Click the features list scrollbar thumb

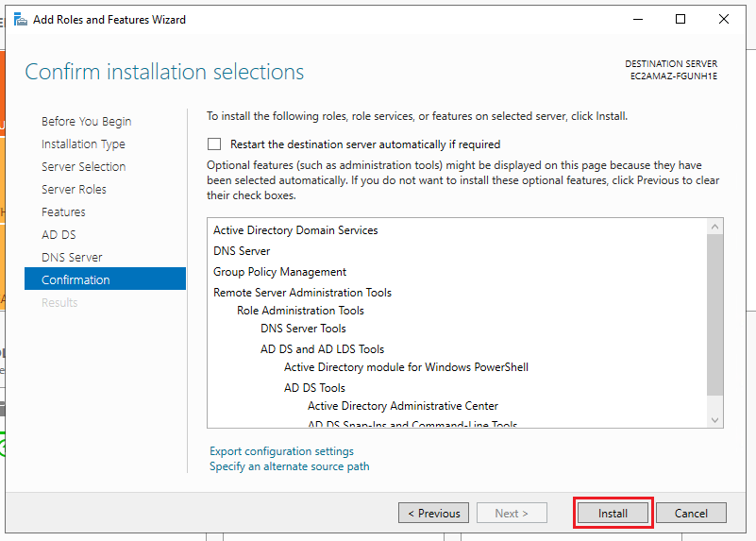click(715, 314)
